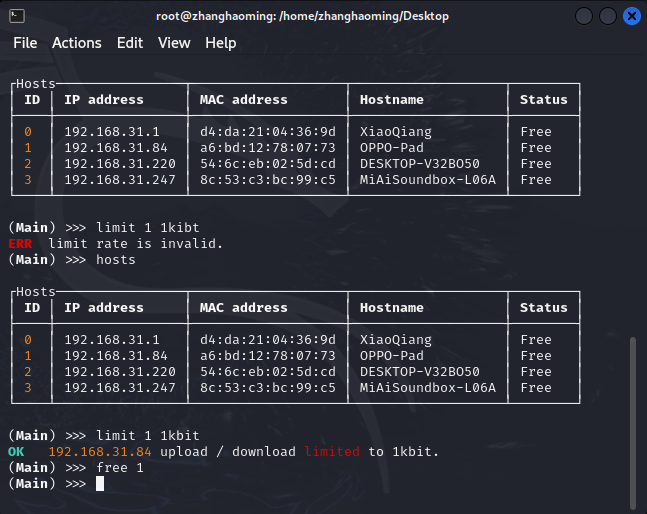Image resolution: width=647 pixels, height=514 pixels.
Task: Click the red ERR label
Action: pos(20,244)
